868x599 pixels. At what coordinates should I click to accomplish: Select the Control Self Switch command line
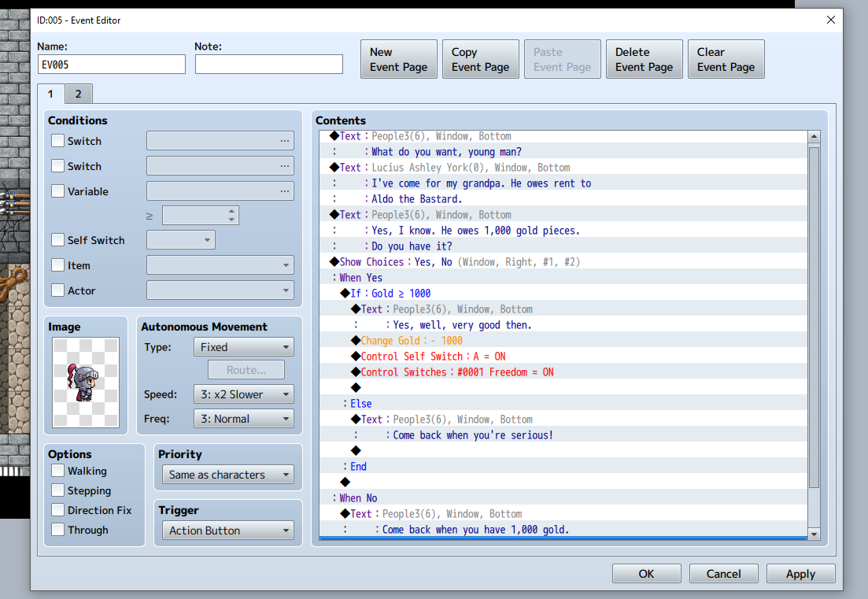point(432,357)
